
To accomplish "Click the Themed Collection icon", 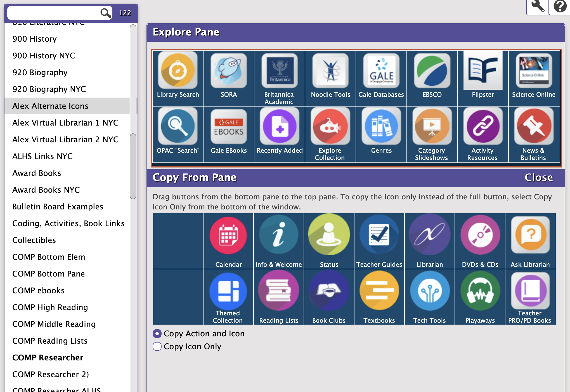I will pos(228,291).
